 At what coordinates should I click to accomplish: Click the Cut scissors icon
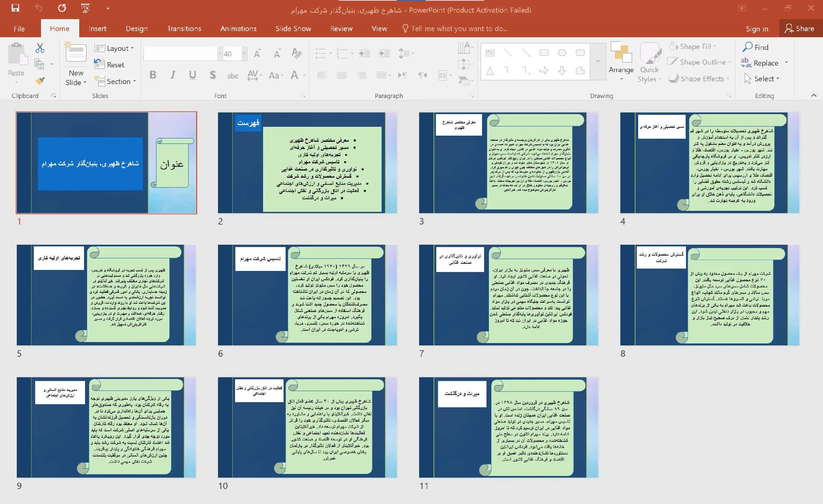point(40,48)
